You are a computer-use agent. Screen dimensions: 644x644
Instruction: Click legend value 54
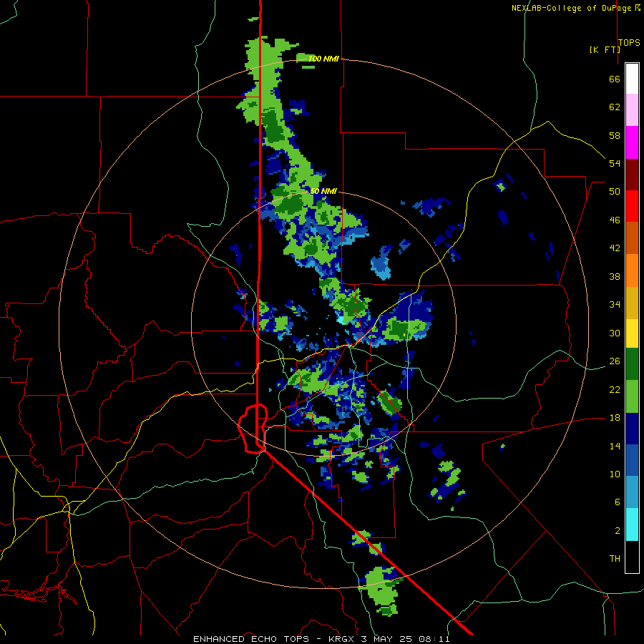(x=615, y=163)
